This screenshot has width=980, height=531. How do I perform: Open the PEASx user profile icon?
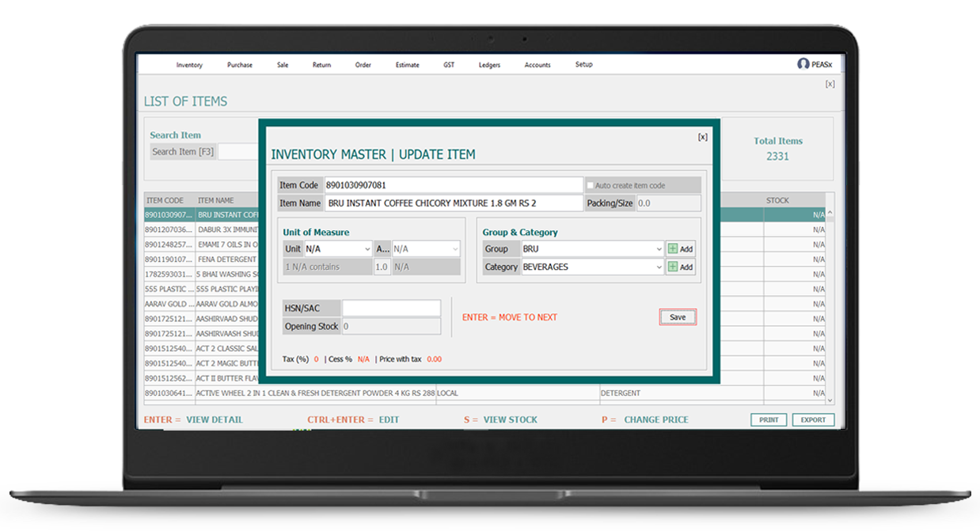[803, 64]
